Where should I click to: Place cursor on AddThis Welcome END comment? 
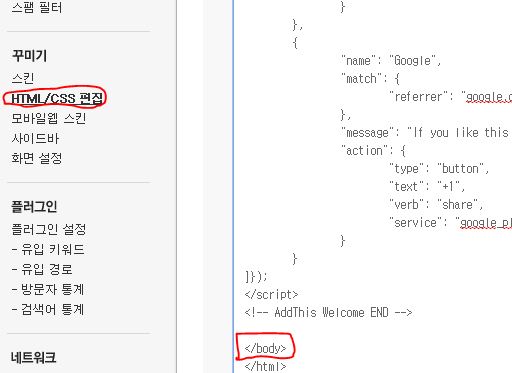[x=328, y=313]
